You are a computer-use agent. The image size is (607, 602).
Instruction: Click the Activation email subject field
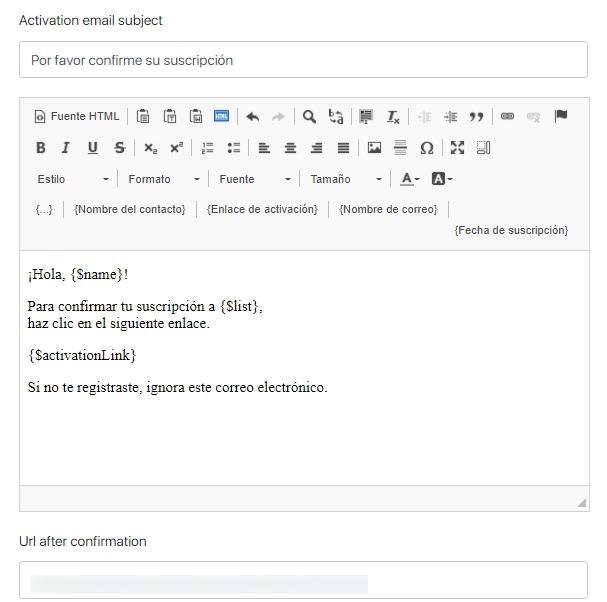pos(303,60)
